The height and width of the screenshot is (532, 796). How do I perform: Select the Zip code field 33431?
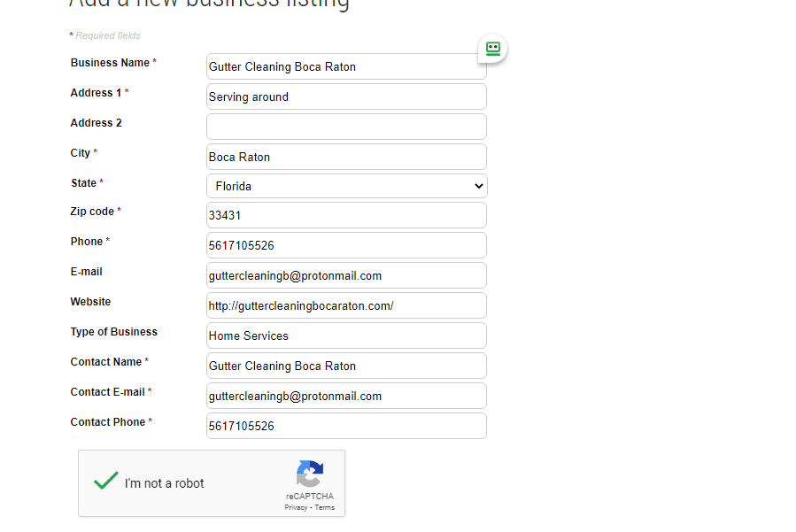point(346,215)
